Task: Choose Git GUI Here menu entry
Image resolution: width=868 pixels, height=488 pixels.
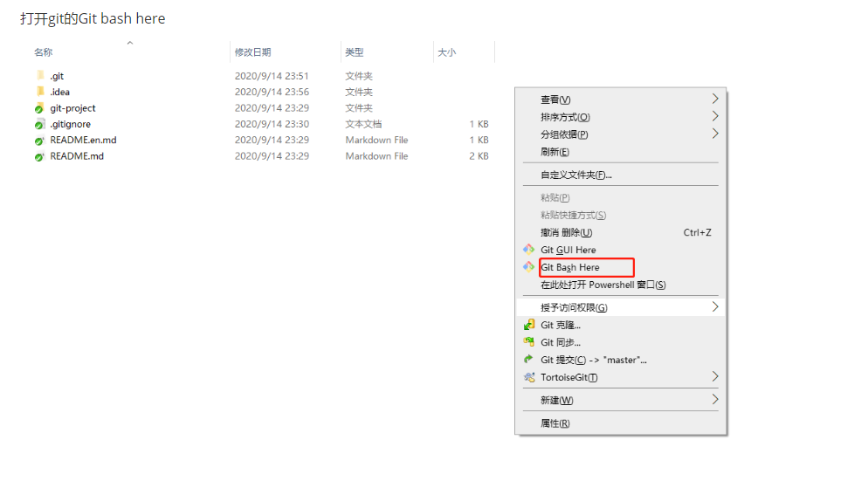Action: 620,250
